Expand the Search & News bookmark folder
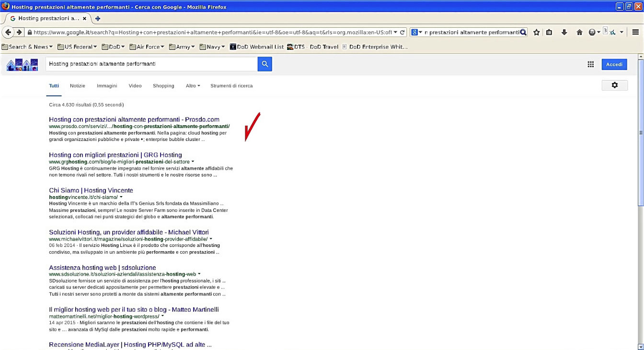Viewport: 644px width, 350px height. point(27,47)
